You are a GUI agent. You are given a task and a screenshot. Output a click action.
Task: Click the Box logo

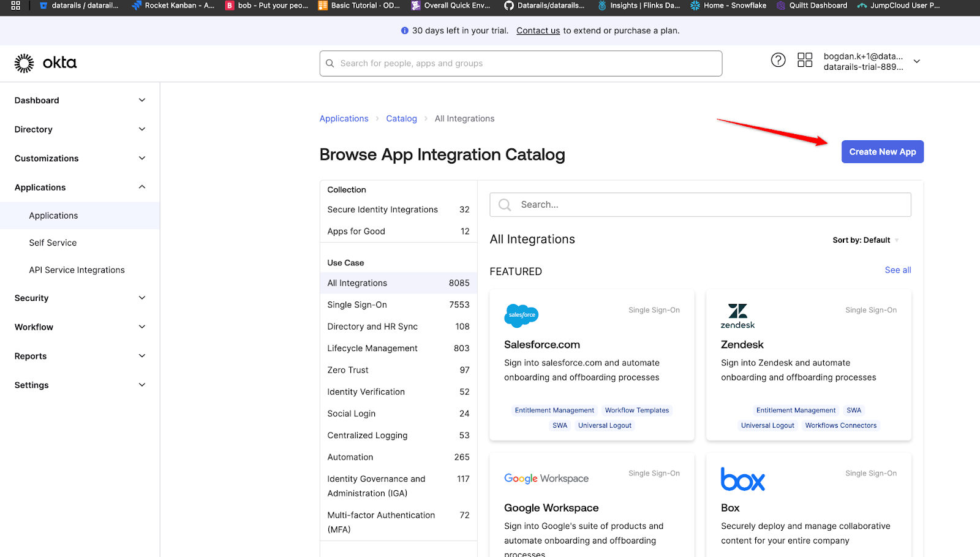pos(743,479)
